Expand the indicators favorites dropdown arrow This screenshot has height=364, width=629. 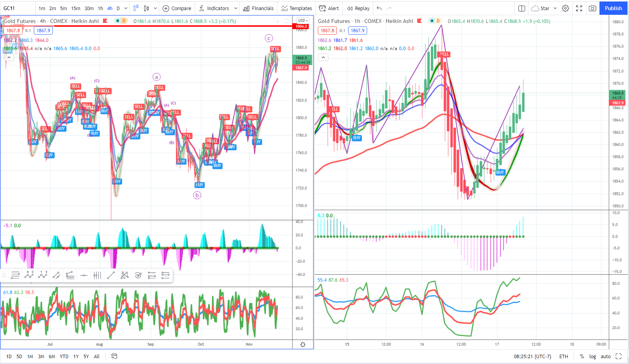point(235,8)
